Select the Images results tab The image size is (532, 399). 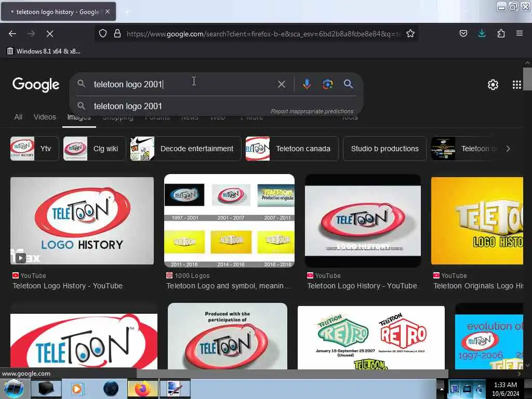coord(79,118)
